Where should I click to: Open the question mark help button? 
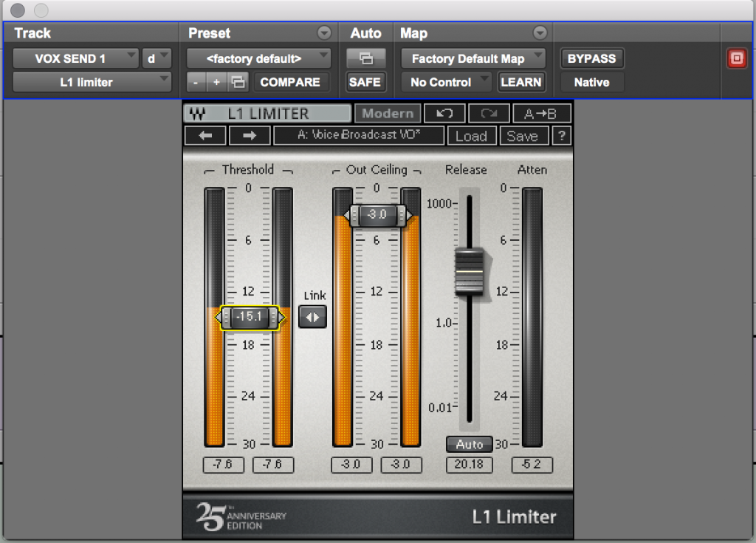point(562,136)
